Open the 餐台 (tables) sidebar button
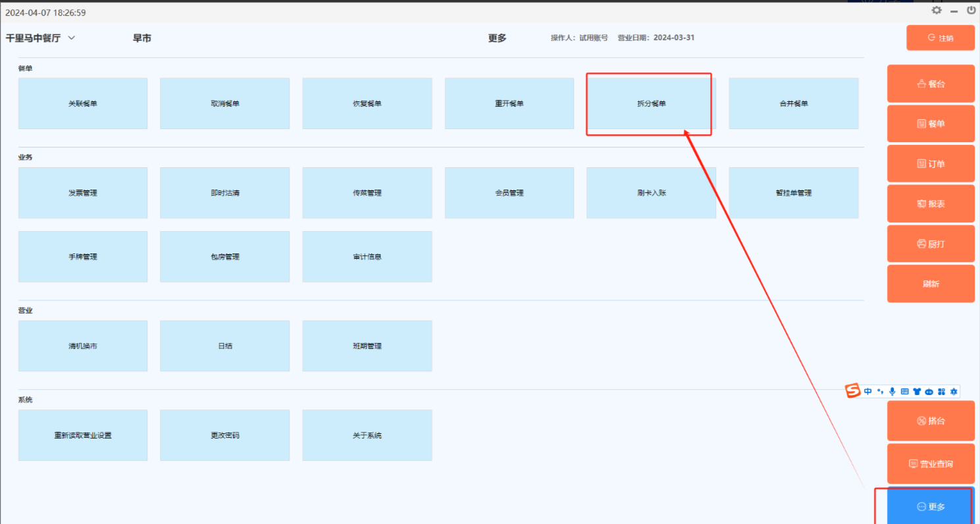Viewport: 980px width, 524px height. point(931,84)
